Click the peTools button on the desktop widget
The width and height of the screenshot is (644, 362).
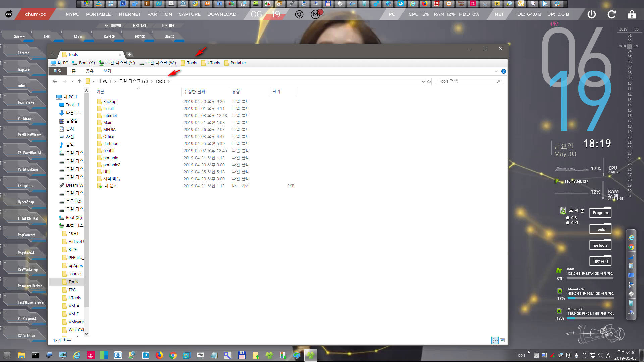(600, 245)
